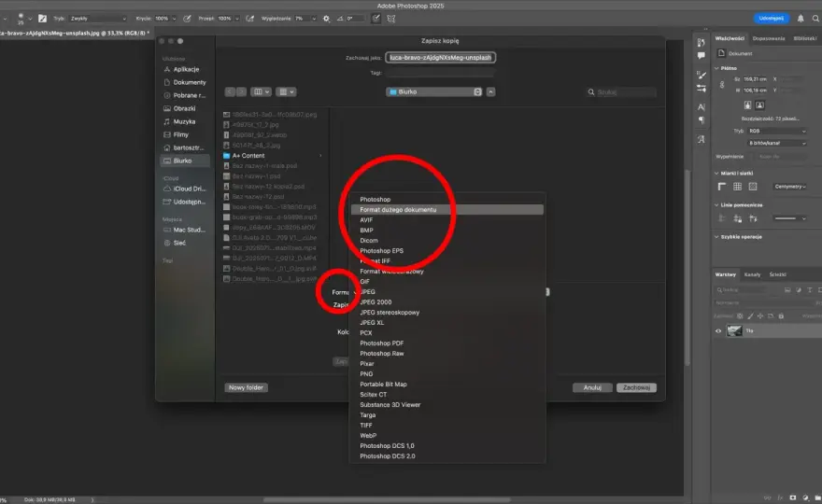822x504 pixels.
Task: Open the Centymetry units dropdown
Action: coord(790,187)
